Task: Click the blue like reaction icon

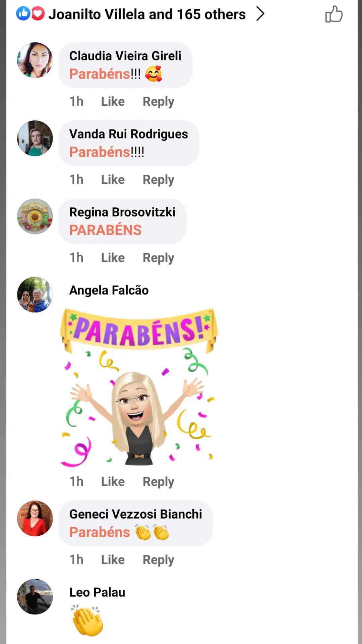Action: [23, 14]
